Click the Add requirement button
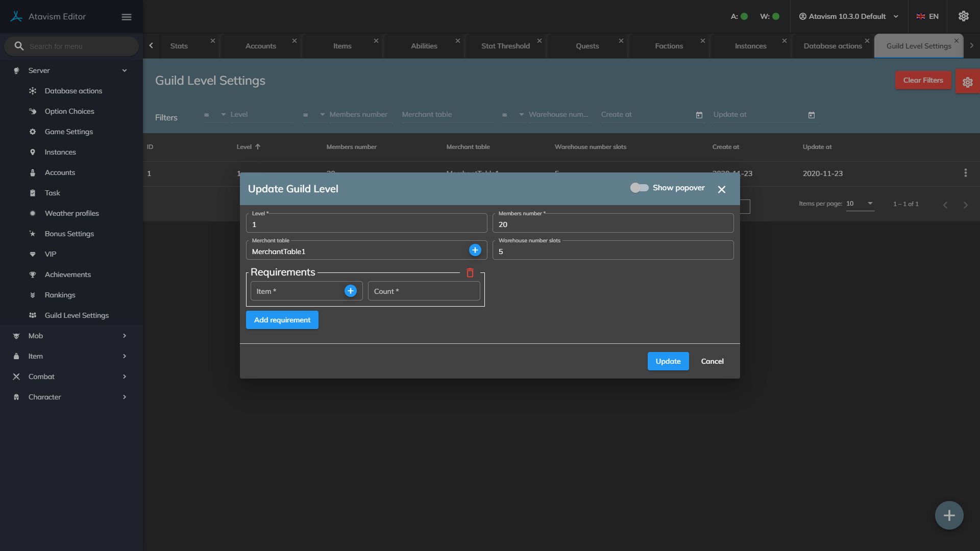Viewport: 980px width, 551px height. [x=282, y=320]
